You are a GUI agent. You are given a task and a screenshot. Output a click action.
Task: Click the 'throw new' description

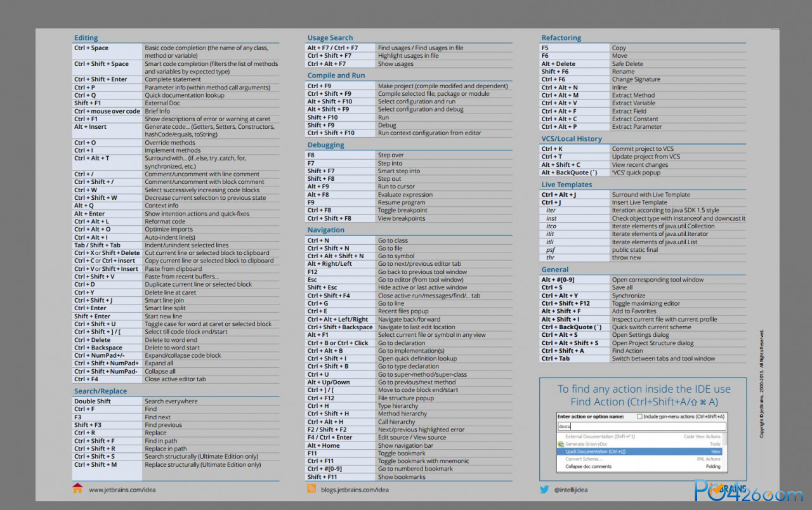pos(627,258)
